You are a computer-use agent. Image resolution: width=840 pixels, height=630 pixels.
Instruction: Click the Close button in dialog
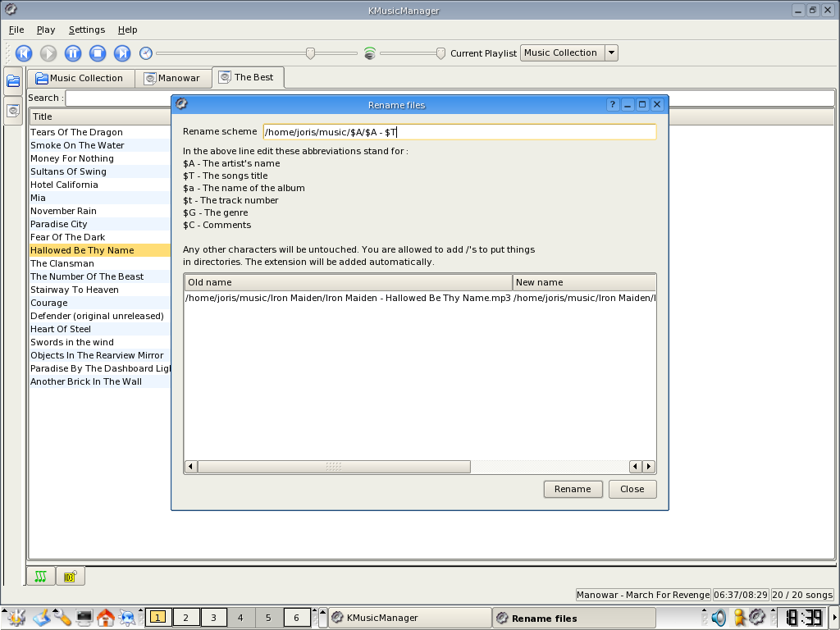(x=632, y=489)
